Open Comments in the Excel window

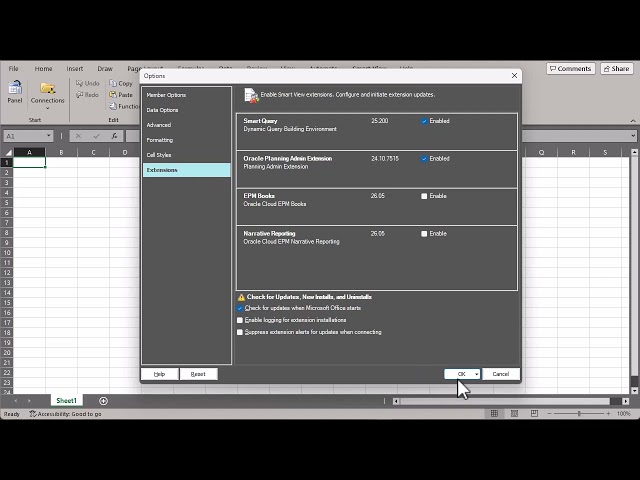tap(571, 69)
